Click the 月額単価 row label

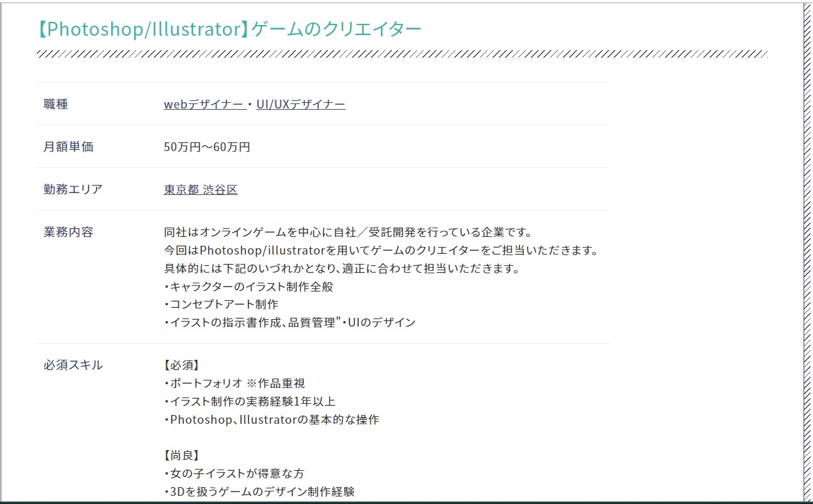point(68,147)
